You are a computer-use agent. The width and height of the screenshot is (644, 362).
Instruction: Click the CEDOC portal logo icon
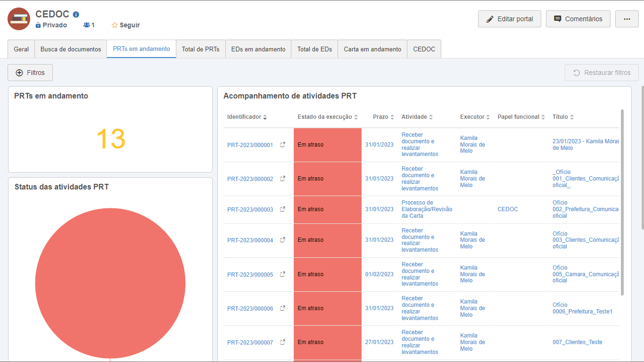19,19
